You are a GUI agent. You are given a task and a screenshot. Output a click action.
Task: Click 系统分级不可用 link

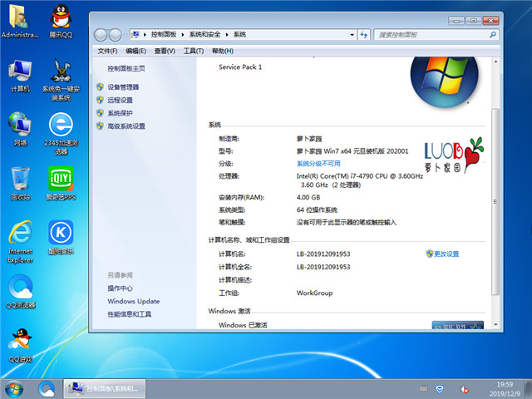[x=318, y=164]
